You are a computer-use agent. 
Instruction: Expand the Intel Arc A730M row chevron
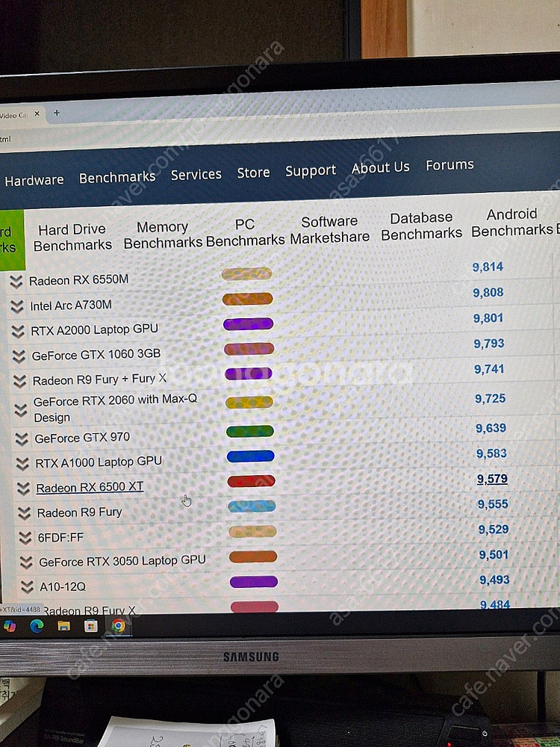[16, 306]
